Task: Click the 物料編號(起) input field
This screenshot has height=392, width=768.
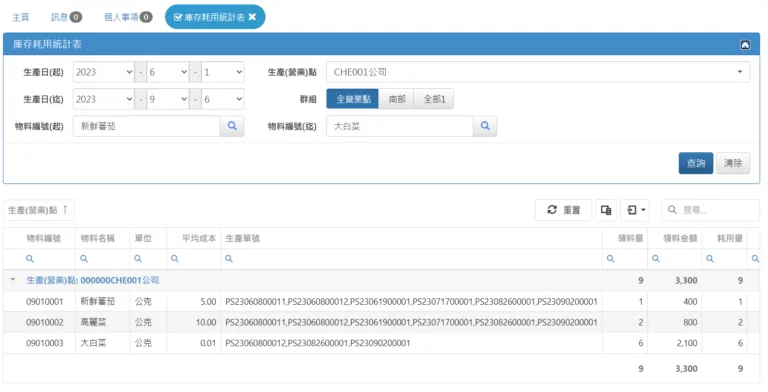Action: tap(146, 126)
